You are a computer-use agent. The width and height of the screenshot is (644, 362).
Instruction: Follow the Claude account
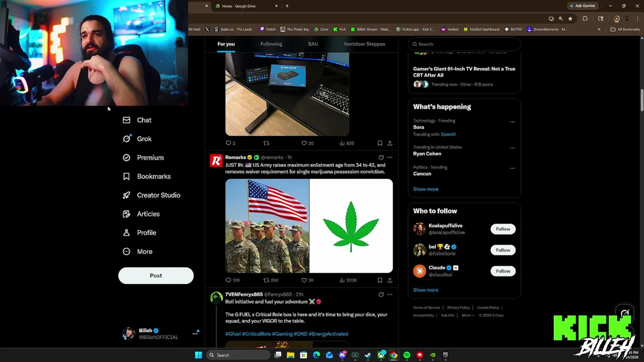503,271
